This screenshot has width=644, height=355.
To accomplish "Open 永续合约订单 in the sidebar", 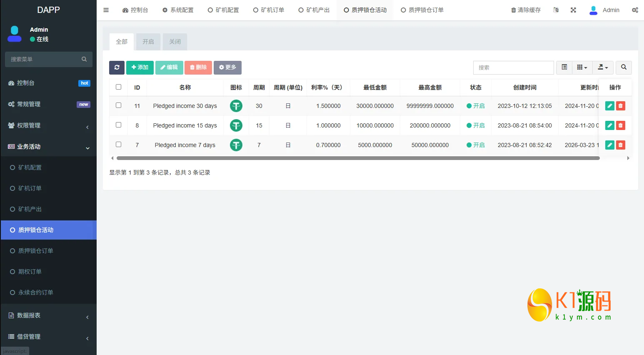I will pos(49,292).
